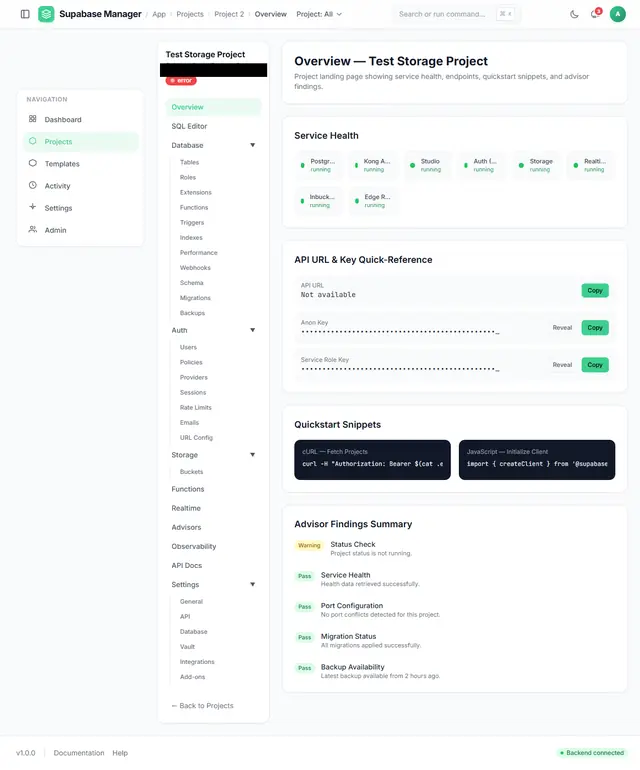Click the Settings navigation icon
Viewport: 640px width, 770px height.
pos(32,207)
